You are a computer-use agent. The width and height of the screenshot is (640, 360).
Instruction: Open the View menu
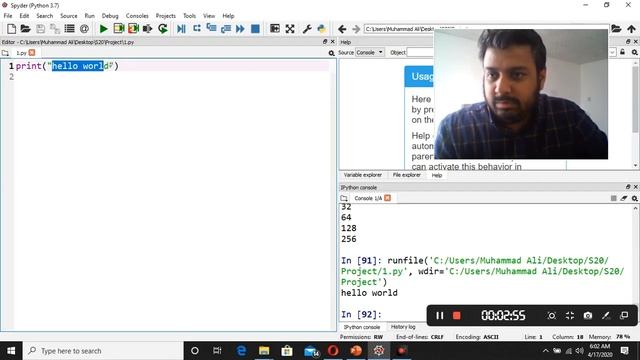[x=209, y=16]
